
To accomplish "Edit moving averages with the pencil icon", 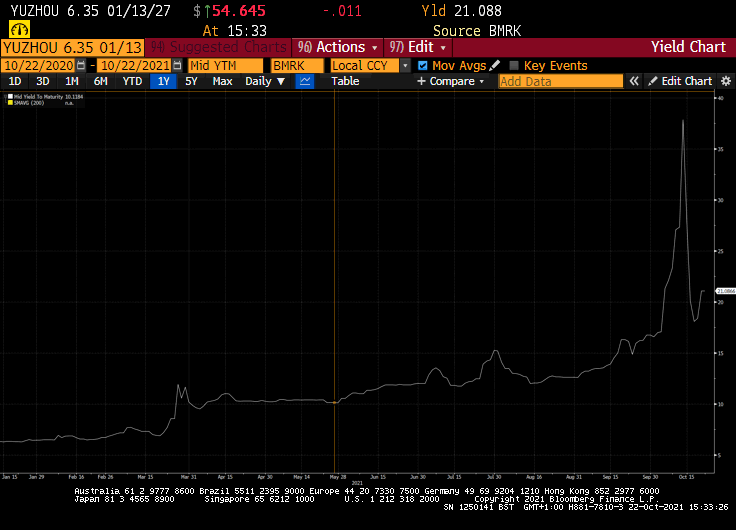I will (x=494, y=65).
